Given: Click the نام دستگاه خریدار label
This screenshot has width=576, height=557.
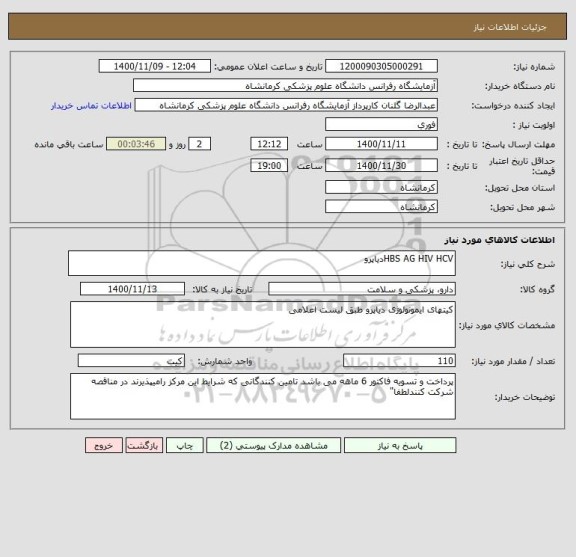Looking at the screenshot, I should pyautogui.click(x=520, y=86).
